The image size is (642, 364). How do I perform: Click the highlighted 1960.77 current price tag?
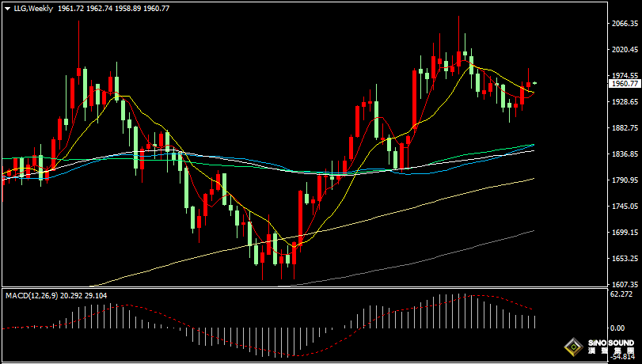pos(625,83)
